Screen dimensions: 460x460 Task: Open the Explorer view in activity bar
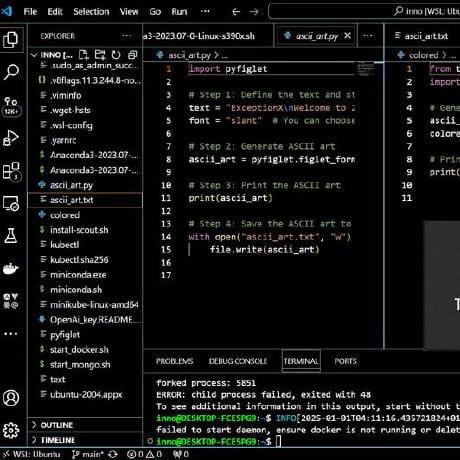[11, 40]
